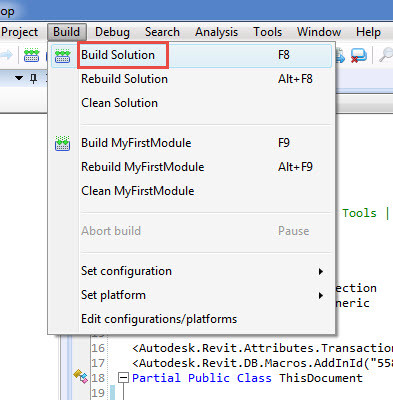
Task: Click the magnifier search icon in toolbar
Action: coord(386,55)
